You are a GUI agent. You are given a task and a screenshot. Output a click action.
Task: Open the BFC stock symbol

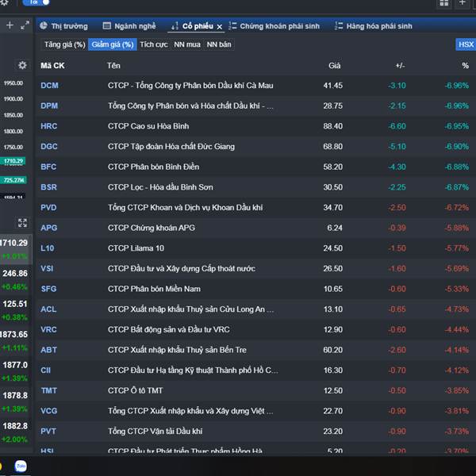pyautogui.click(x=48, y=167)
